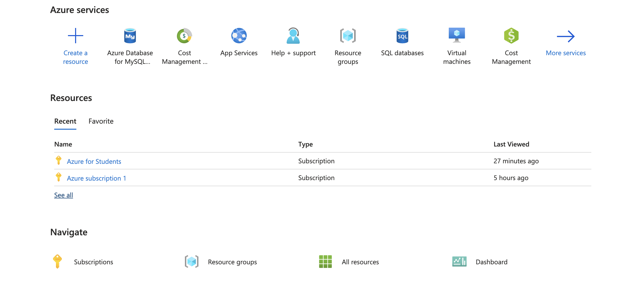Viewport: 644px width, 292px height.
Task: Open Resource groups label in Navigate section
Action: click(232, 262)
